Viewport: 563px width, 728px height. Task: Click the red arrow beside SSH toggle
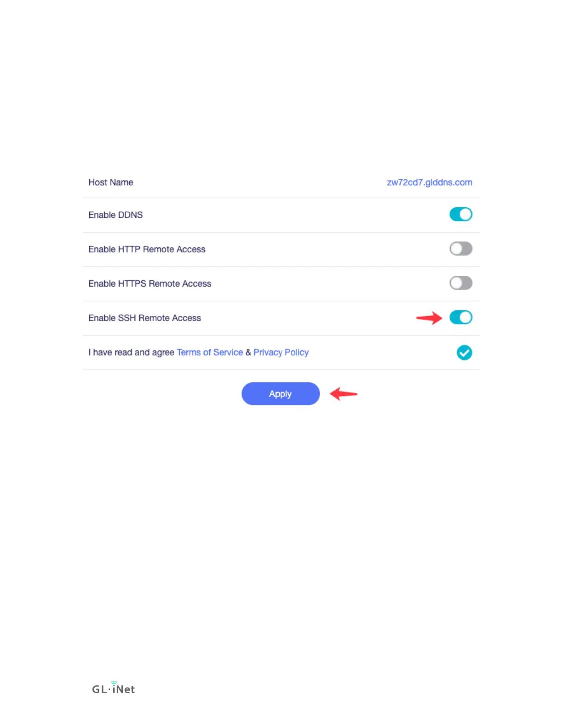coord(429,318)
